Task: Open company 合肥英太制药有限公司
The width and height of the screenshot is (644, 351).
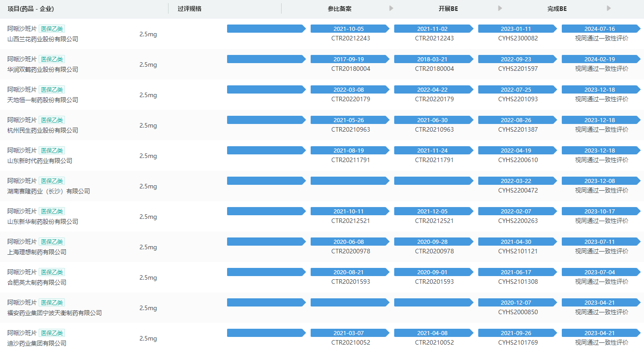Action: click(37, 282)
